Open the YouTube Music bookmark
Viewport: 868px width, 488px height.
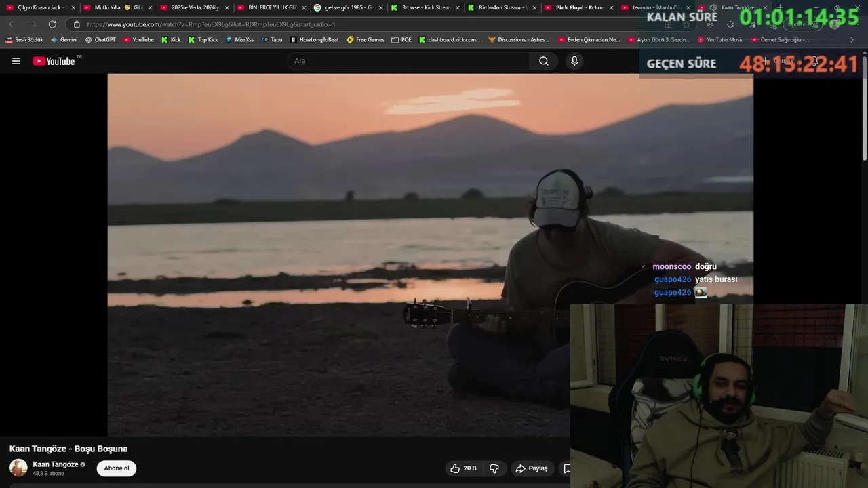(x=721, y=40)
